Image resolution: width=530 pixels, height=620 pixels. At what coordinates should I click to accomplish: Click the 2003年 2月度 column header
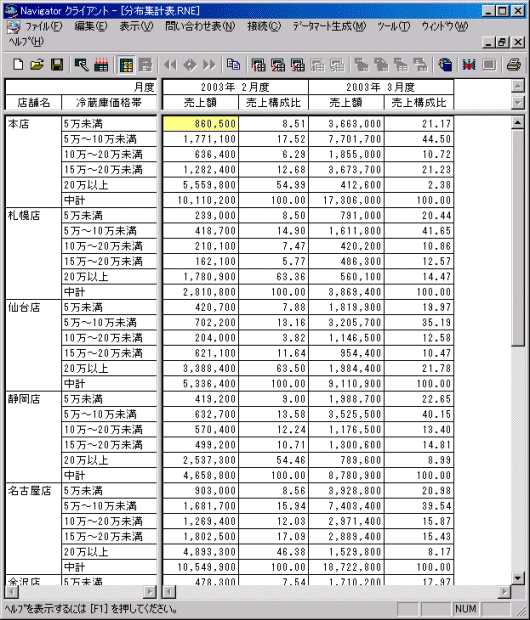[x=235, y=87]
